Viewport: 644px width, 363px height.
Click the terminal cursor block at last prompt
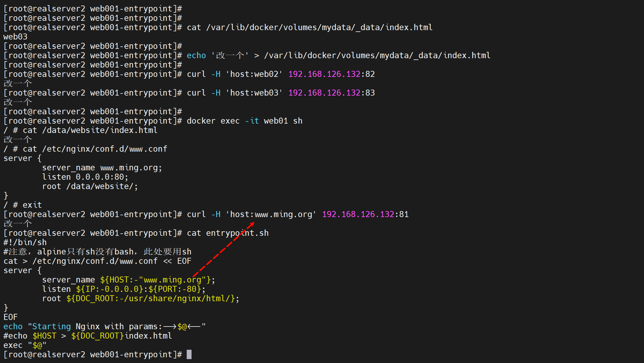click(189, 354)
